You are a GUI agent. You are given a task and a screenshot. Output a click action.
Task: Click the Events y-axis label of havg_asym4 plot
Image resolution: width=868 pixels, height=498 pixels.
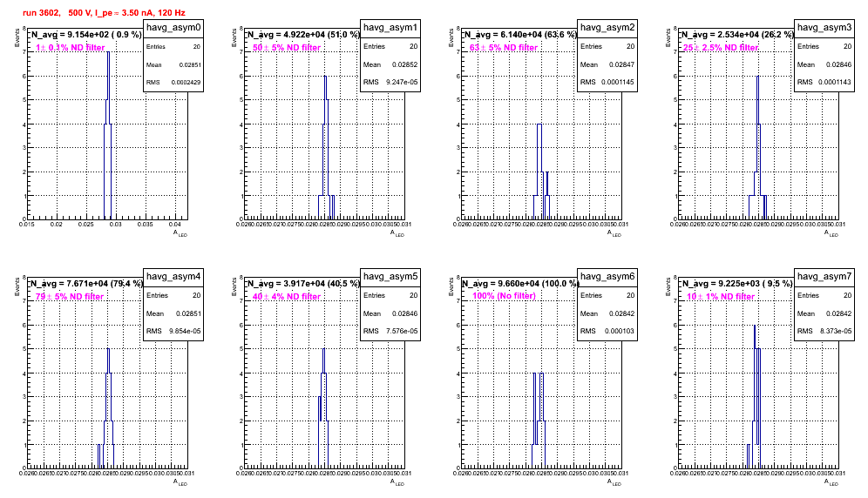click(x=17, y=286)
